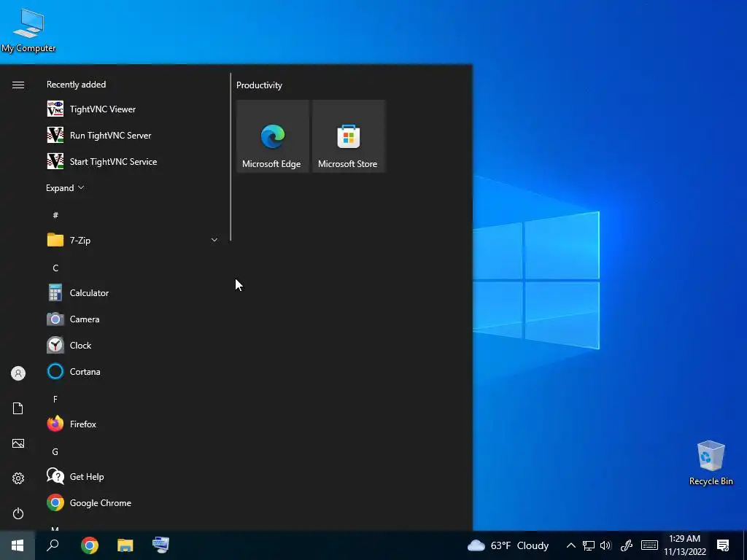Click the 'G' letter header in app list
747x560 pixels.
tap(55, 451)
